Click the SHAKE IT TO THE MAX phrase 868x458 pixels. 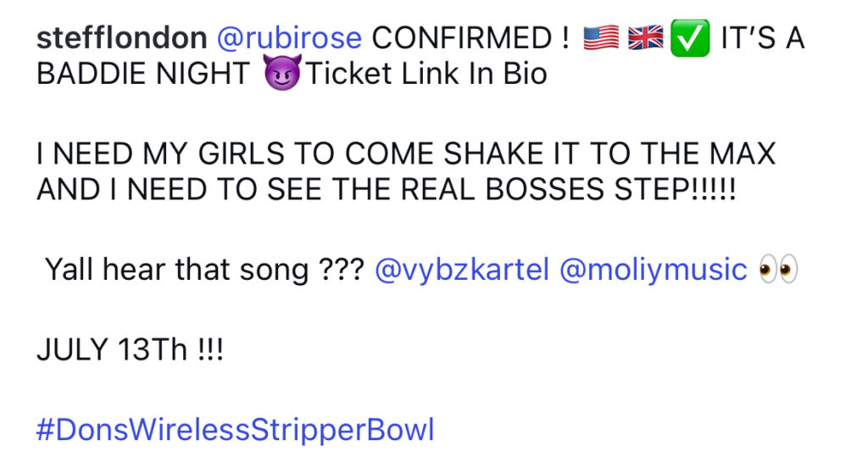[609, 154]
